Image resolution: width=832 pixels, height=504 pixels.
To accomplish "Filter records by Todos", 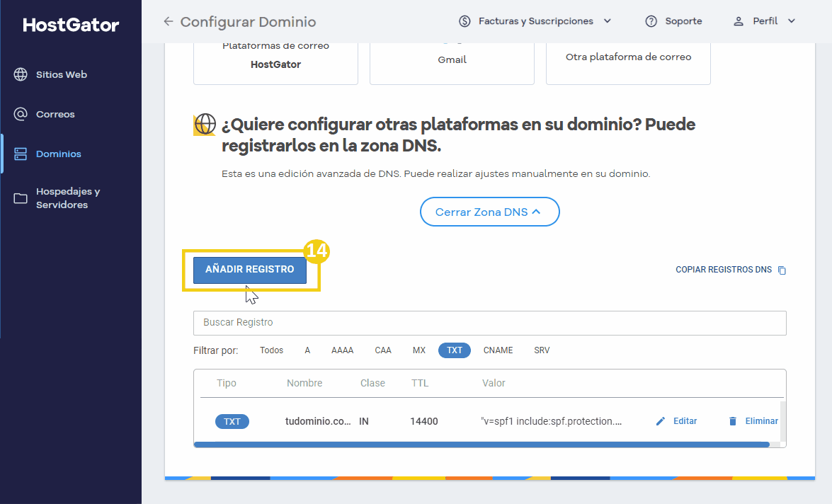I will [271, 350].
